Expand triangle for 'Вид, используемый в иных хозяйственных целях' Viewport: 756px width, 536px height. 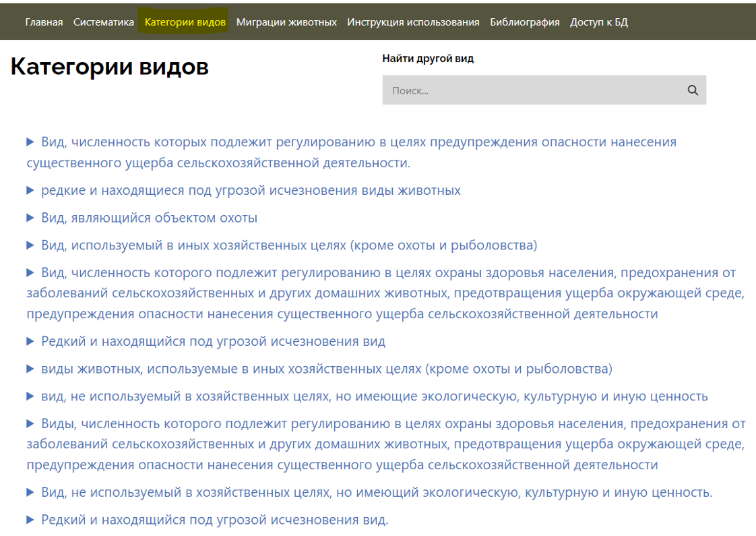30,245
